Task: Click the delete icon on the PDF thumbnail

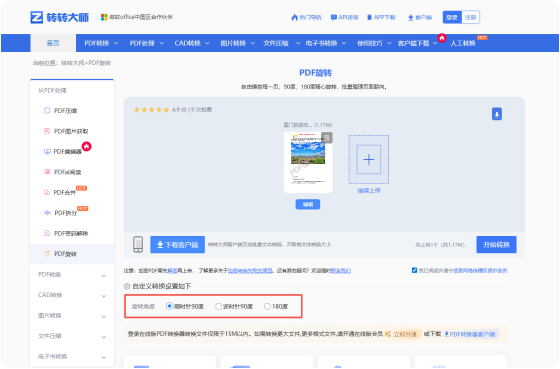Action: click(327, 138)
